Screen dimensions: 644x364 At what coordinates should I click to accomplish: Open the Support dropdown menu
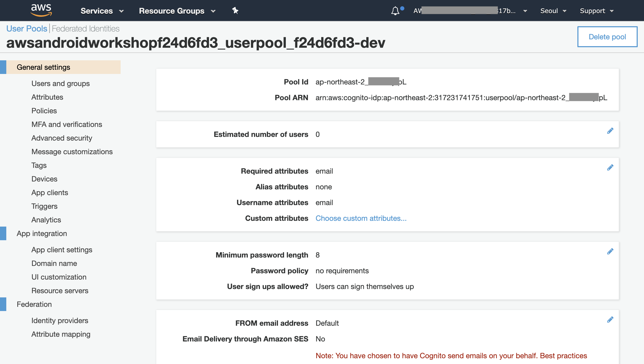[x=597, y=10]
